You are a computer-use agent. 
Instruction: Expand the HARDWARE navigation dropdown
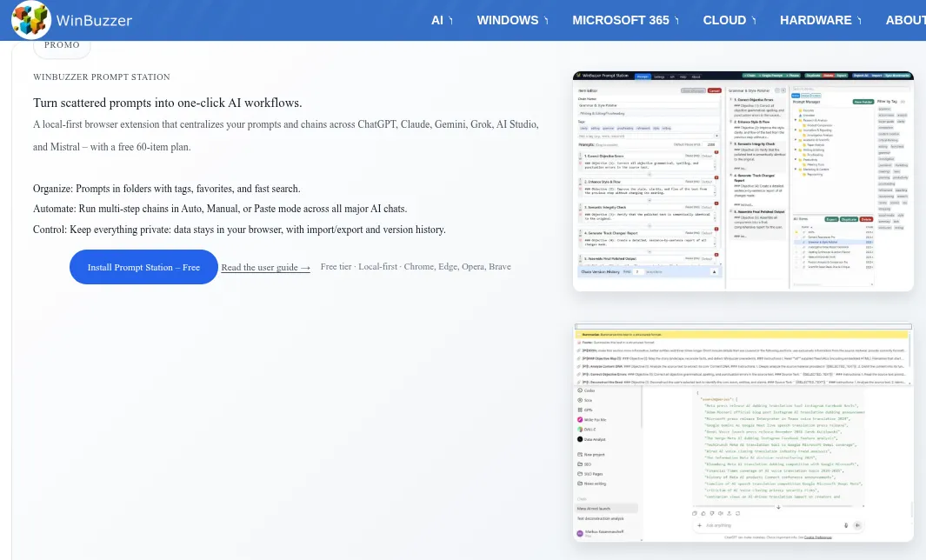coord(820,20)
